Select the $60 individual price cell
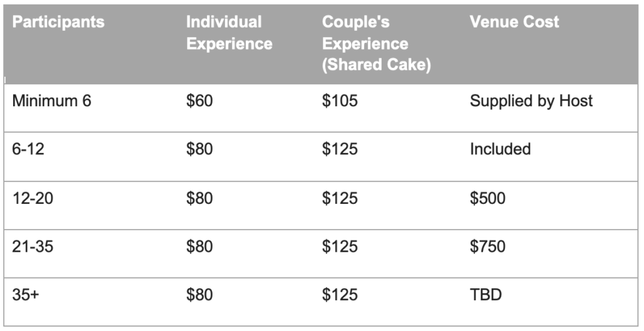Screen dimensions: 644x331 pos(200,101)
